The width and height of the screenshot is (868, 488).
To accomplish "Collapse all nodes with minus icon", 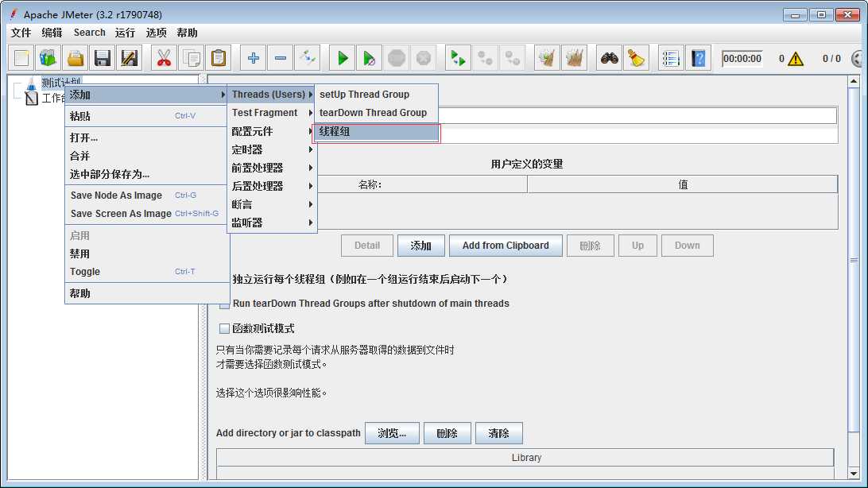I will 281,58.
